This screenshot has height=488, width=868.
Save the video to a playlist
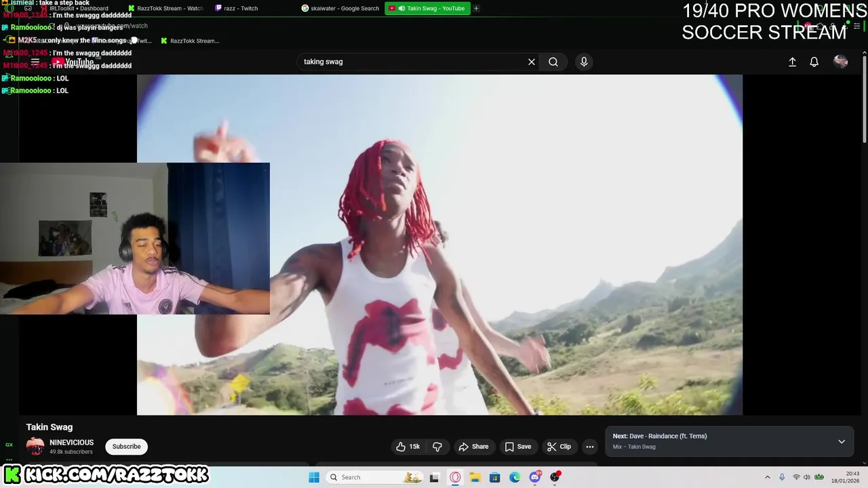tap(518, 447)
